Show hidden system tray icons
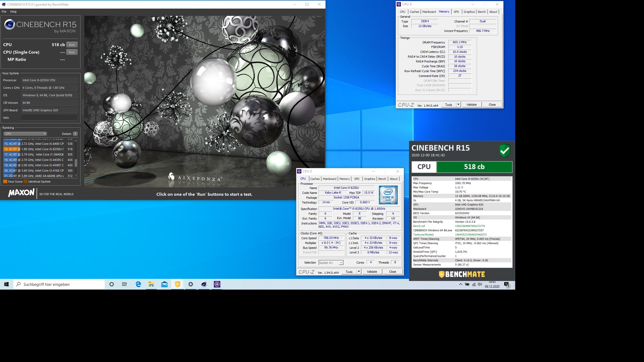This screenshot has width=644, height=362. 460,284
